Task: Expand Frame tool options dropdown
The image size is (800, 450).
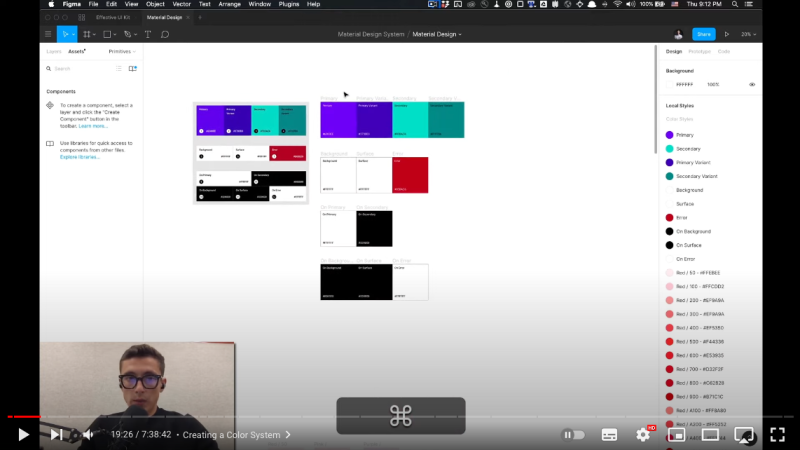Action: (94, 35)
